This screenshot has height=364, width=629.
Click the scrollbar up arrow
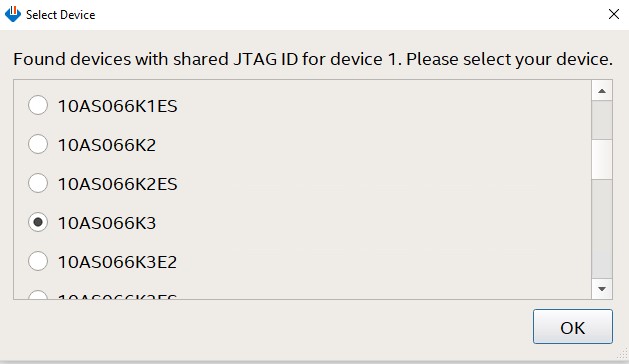(602, 91)
